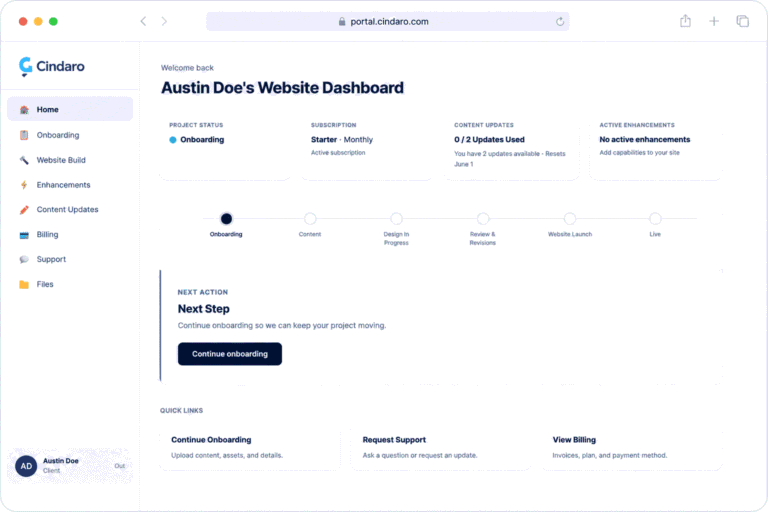The image size is (768, 512).
Task: Open the browser share icon
Action: coord(685,21)
